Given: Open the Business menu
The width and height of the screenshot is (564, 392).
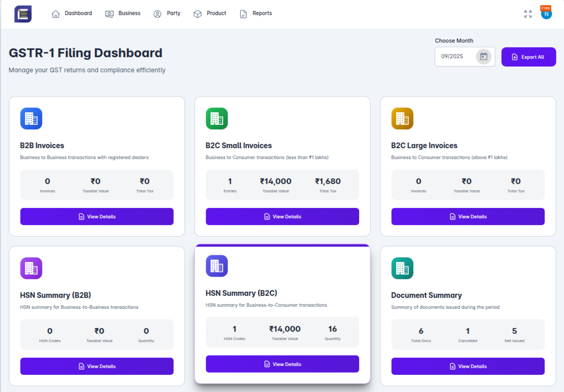Looking at the screenshot, I should coord(123,13).
